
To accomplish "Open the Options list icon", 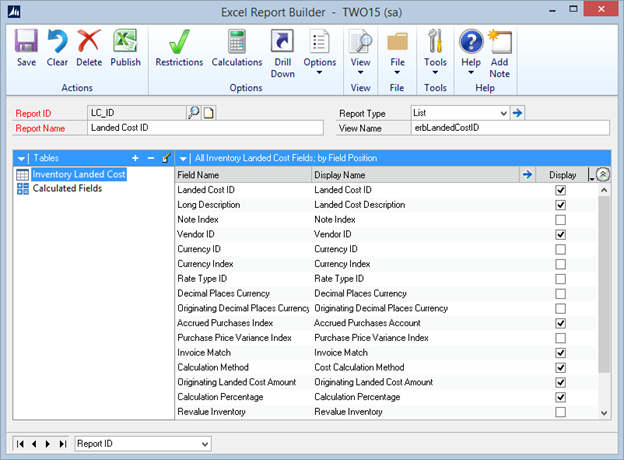I will 320,41.
